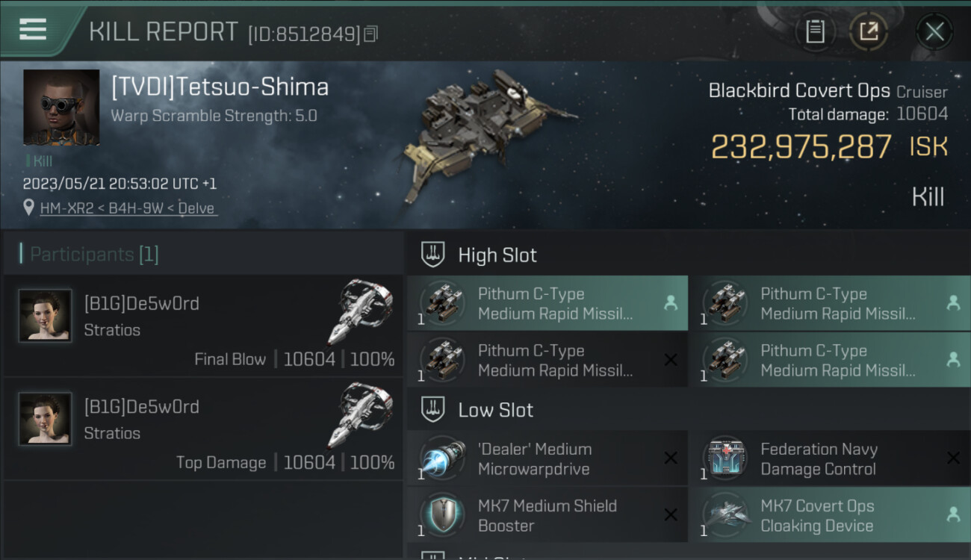Screen dimensions: 971x560
Task: View Tetsuo-Shima's pilot portrait
Action: click(61, 108)
